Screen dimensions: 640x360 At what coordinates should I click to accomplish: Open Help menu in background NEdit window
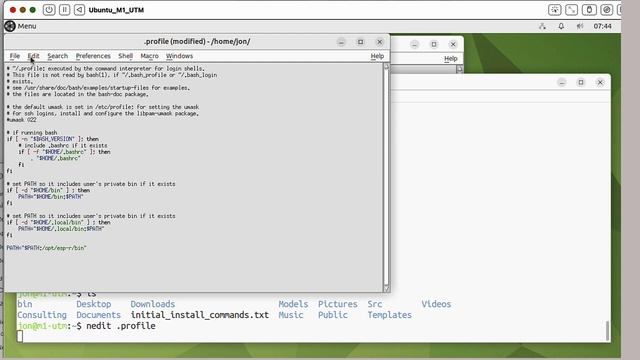click(451, 58)
